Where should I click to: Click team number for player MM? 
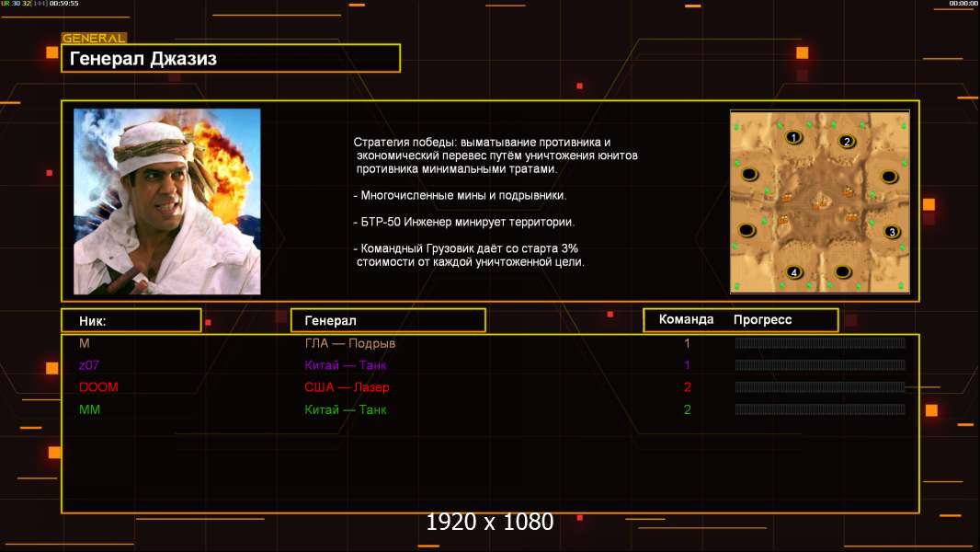(x=687, y=409)
